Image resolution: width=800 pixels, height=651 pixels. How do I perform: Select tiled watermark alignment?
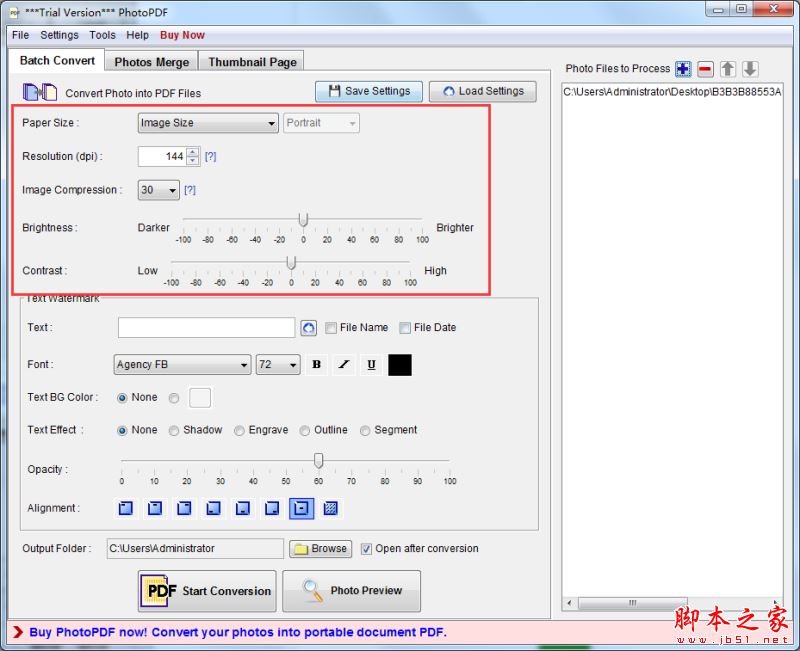tap(331, 508)
